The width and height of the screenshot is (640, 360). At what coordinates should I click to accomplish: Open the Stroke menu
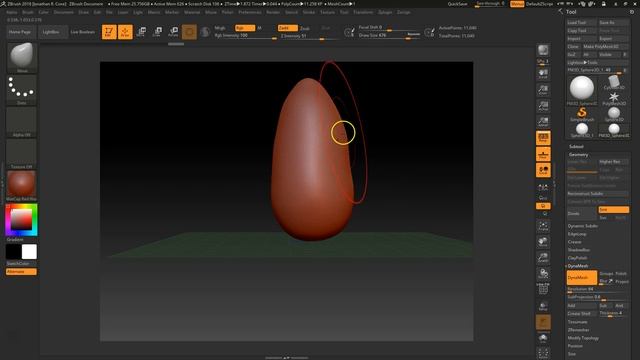click(x=309, y=12)
